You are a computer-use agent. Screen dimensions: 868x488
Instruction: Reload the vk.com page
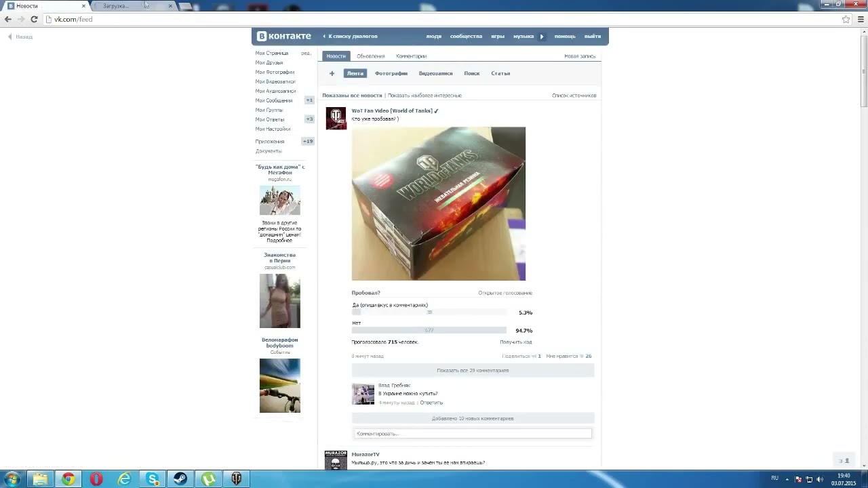point(34,19)
